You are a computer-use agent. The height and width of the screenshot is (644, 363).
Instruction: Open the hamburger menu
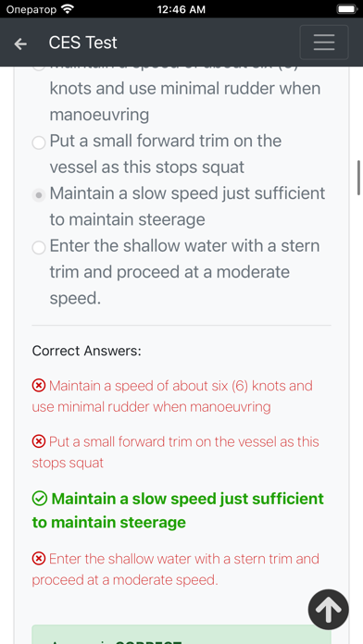[x=324, y=43]
